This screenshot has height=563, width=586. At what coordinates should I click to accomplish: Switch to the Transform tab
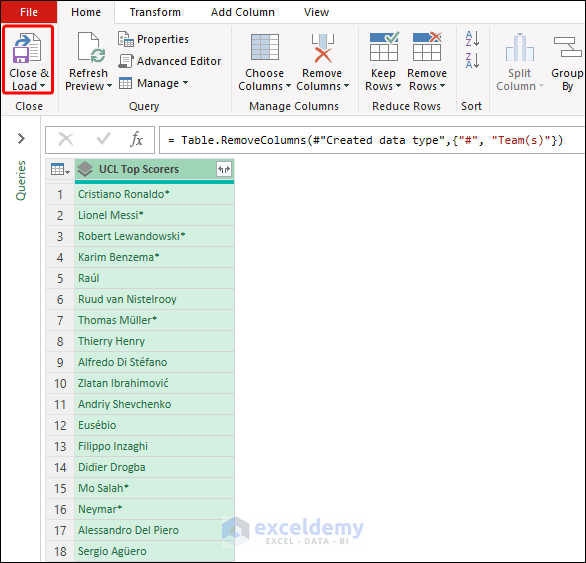click(x=155, y=12)
